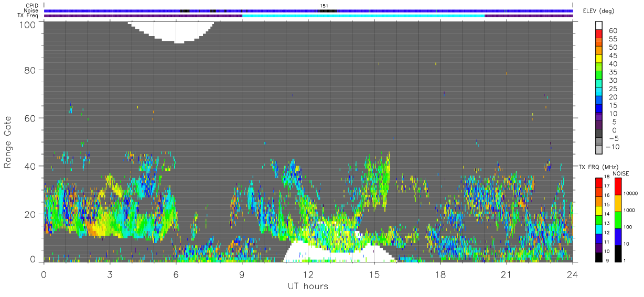Click the 80 tick on Range Gate axis
644x297 pixels.
[30, 70]
